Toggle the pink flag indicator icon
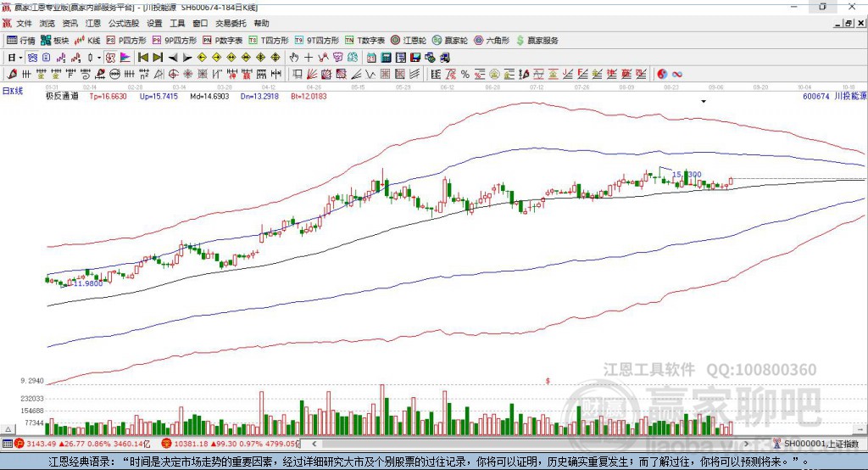 click(125, 58)
